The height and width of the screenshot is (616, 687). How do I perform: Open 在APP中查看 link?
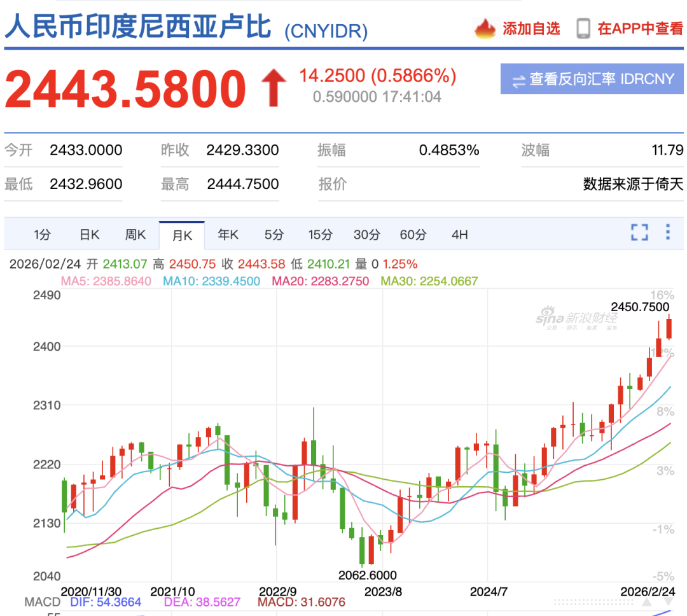[x=640, y=29]
